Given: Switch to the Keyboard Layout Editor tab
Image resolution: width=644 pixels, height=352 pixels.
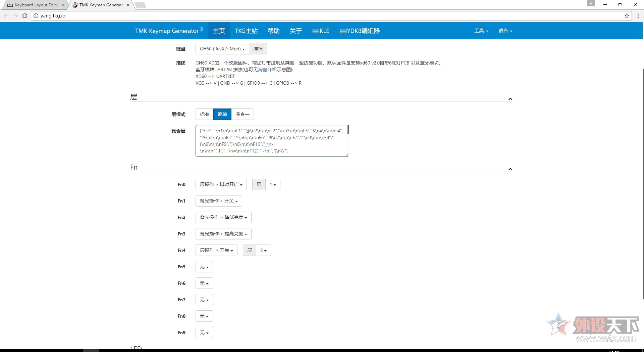Looking at the screenshot, I should (34, 5).
